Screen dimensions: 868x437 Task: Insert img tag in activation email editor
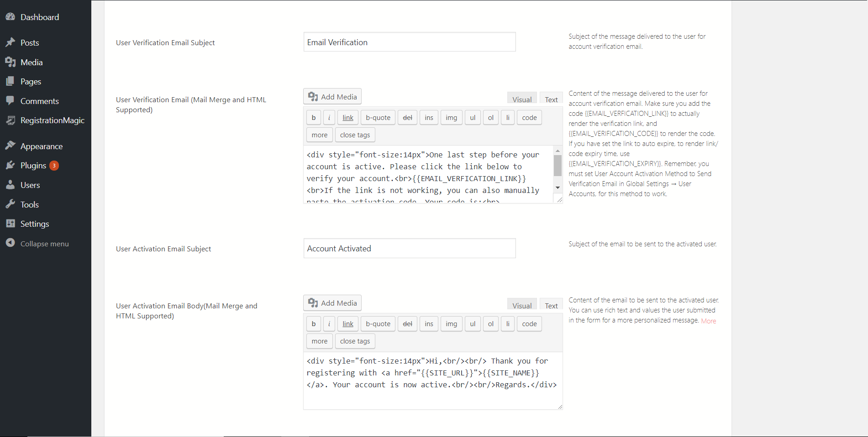click(451, 324)
